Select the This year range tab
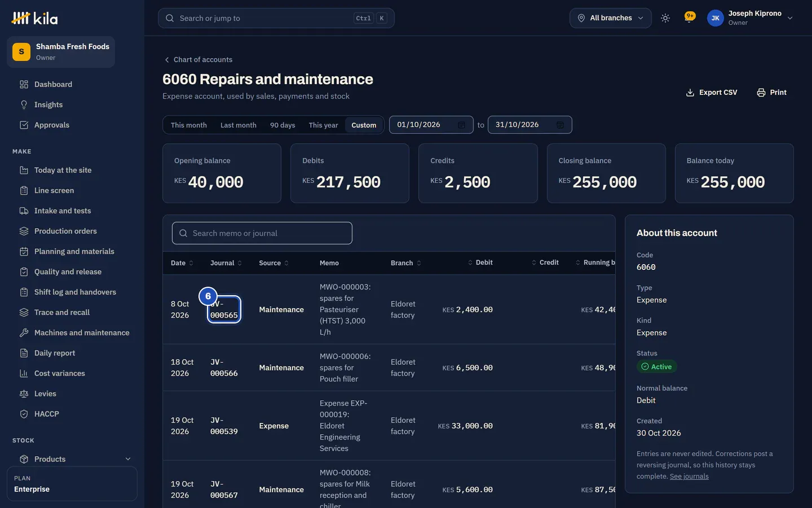812x508 pixels. [323, 125]
